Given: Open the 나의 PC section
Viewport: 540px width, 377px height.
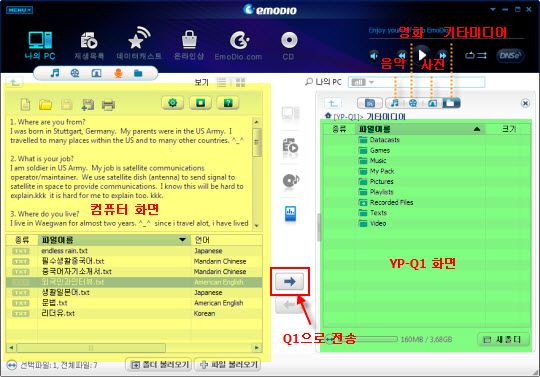Looking at the screenshot, I should pyautogui.click(x=40, y=45).
